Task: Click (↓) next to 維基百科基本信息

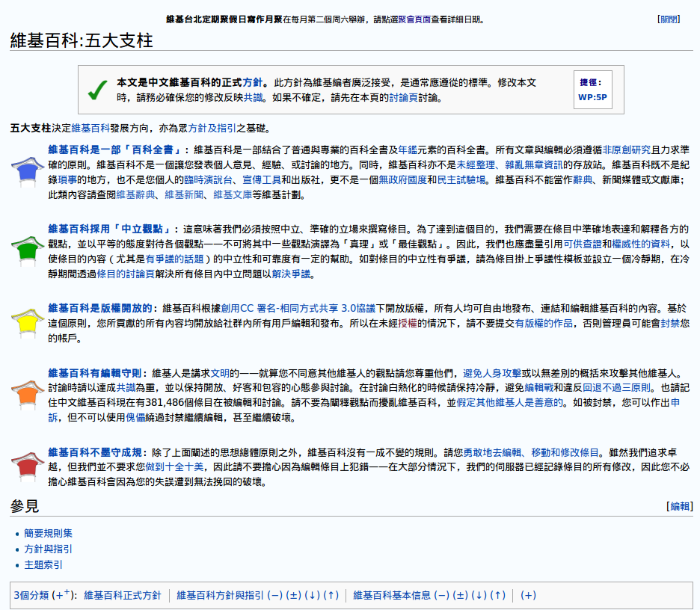Action: pyautogui.click(x=479, y=595)
